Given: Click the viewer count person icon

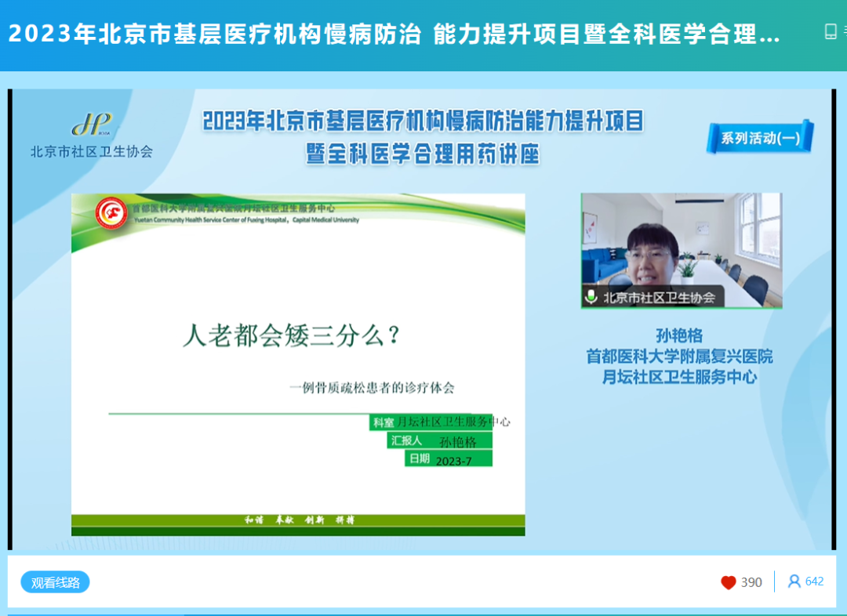Looking at the screenshot, I should click(795, 582).
